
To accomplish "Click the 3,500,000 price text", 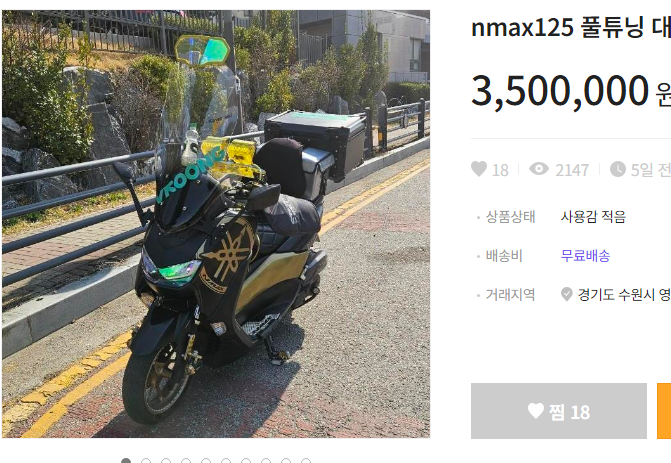I will click(x=560, y=91).
